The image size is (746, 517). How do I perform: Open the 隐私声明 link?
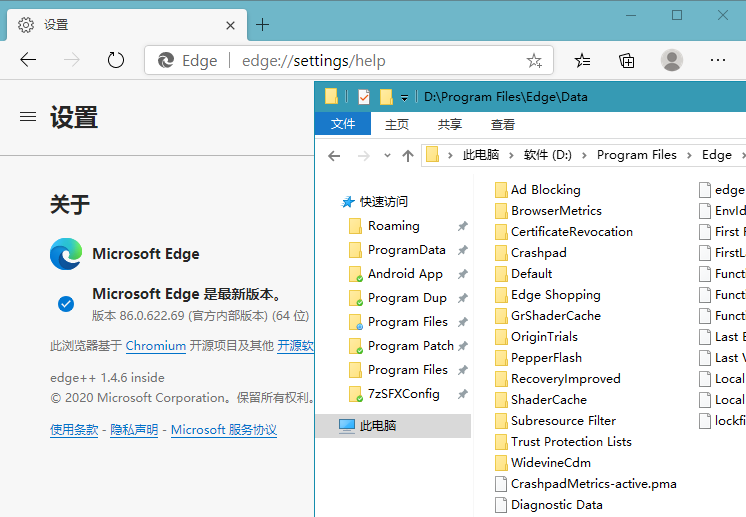point(134,430)
